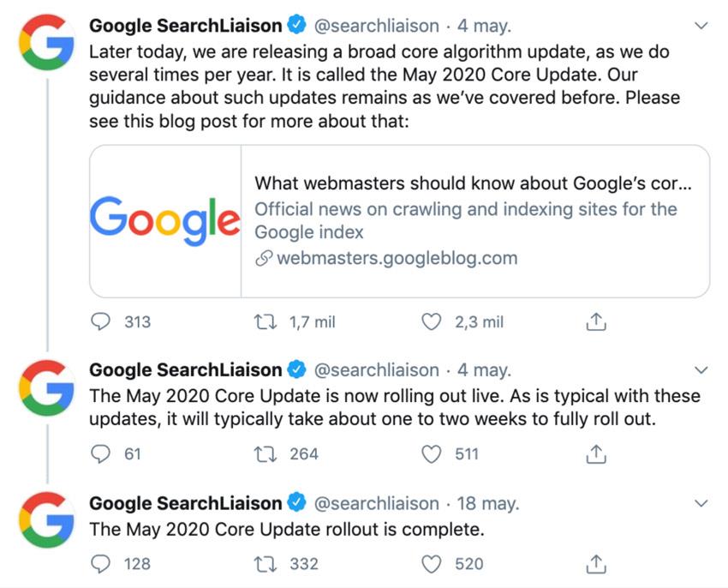
Task: Like the tweet with 2,3 mil likes
Action: 431,321
